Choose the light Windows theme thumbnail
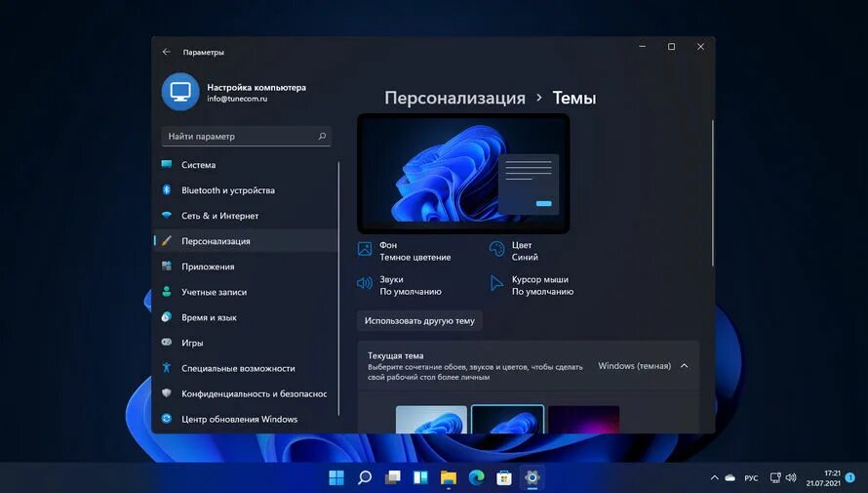 431,420
